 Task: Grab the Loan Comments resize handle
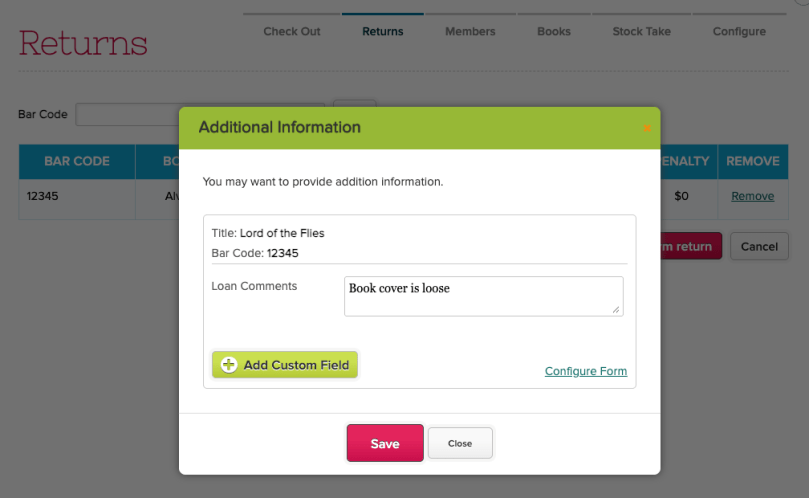[617, 310]
